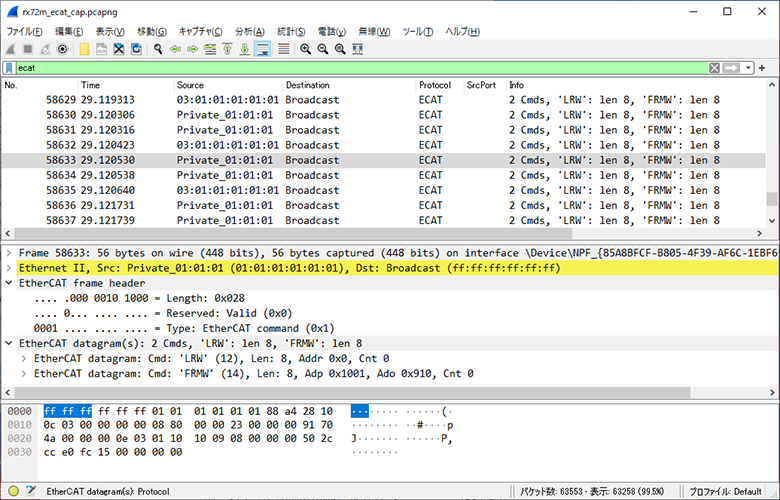Open the ツール(T) menu
This screenshot has width=780, height=500.
click(417, 32)
